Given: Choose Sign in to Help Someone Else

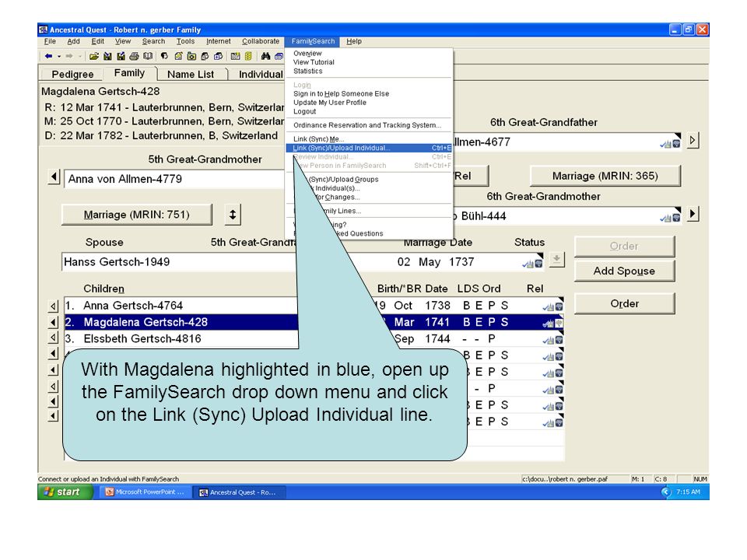Looking at the screenshot, I should click(341, 94).
